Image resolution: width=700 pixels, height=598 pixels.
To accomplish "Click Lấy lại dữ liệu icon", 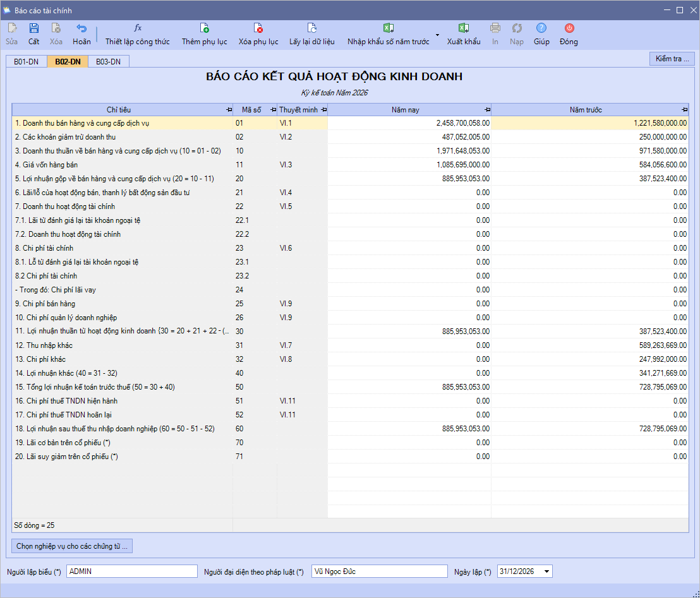I will click(x=311, y=28).
